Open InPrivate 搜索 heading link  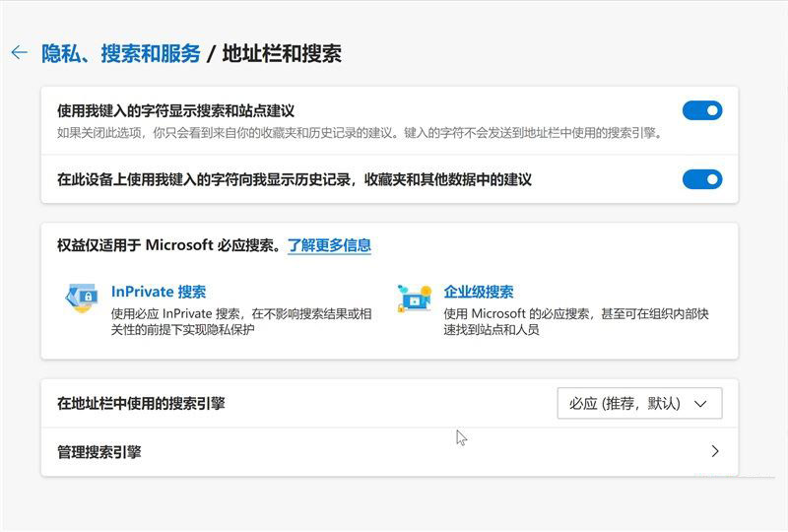[x=159, y=292]
